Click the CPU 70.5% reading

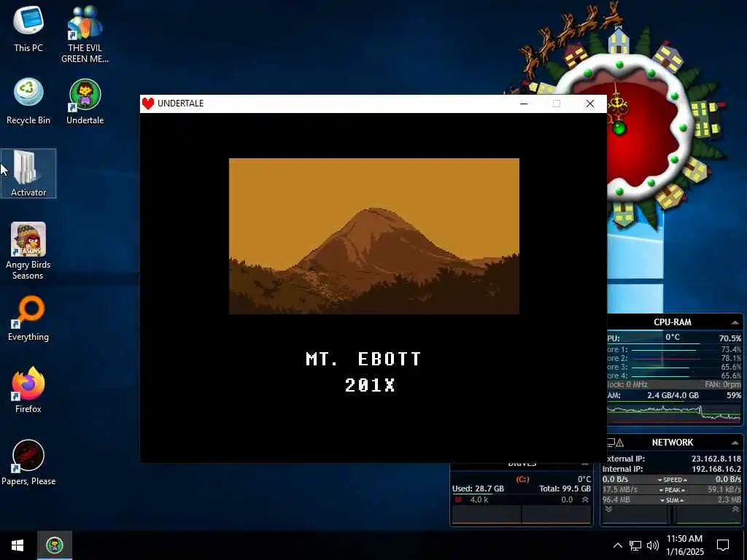[x=729, y=338]
